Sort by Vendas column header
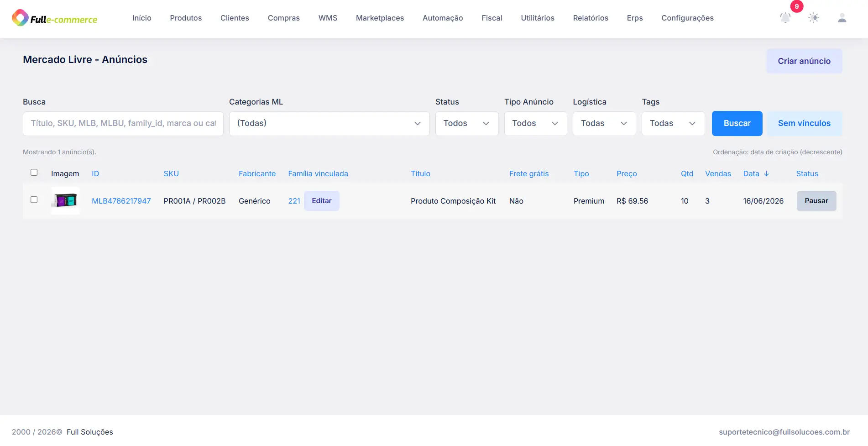Image resolution: width=868 pixels, height=446 pixels. click(718, 173)
